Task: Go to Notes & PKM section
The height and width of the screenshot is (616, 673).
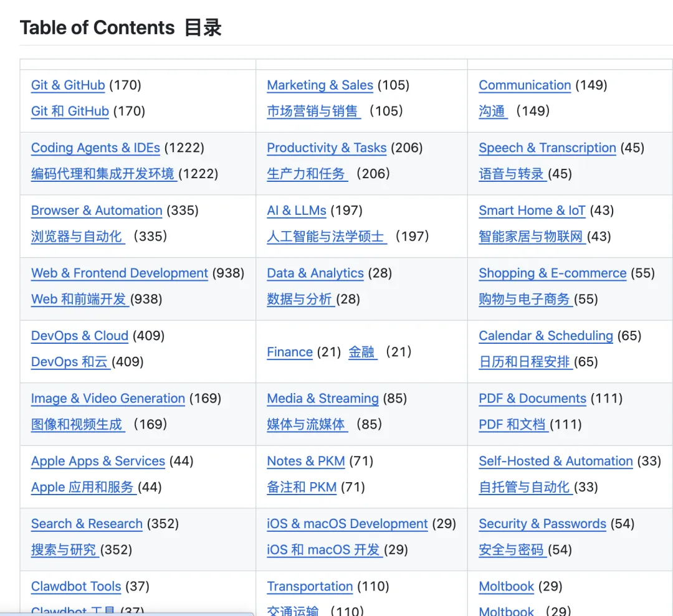Action: tap(305, 461)
